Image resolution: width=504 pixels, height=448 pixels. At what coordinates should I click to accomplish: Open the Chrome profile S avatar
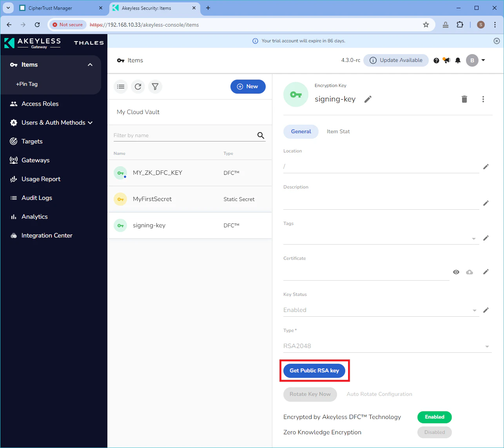pos(481,25)
